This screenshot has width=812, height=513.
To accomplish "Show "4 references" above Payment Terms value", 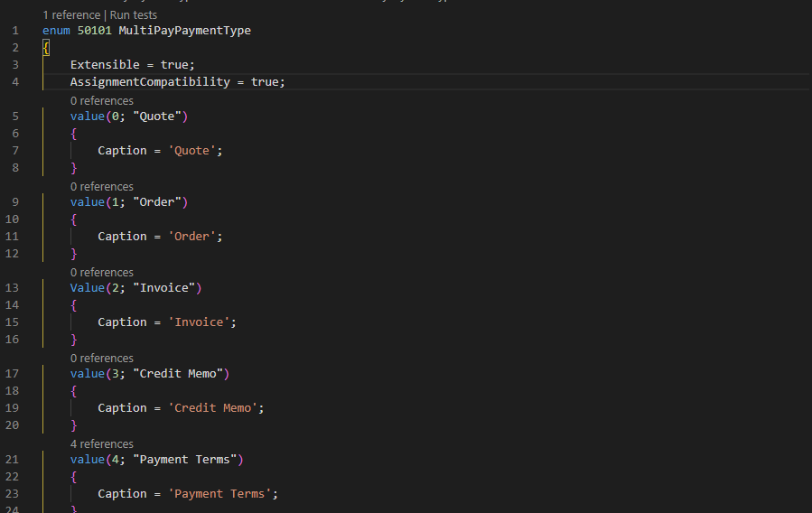I will [x=102, y=444].
